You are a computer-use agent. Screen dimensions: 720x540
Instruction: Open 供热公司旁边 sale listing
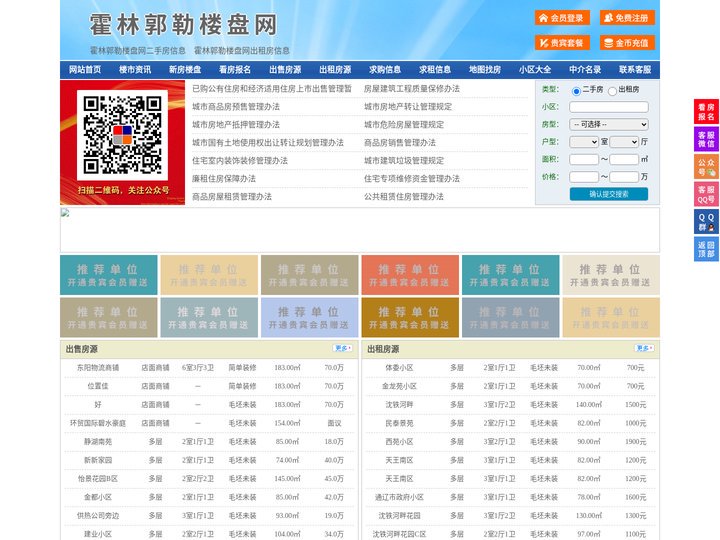tap(98, 516)
